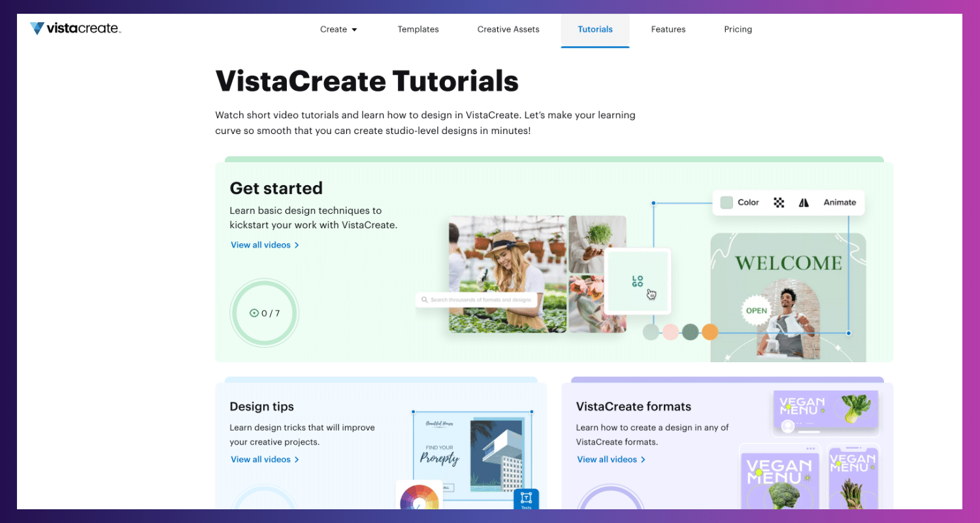
Task: Select the pink color circle
Action: [x=671, y=332]
